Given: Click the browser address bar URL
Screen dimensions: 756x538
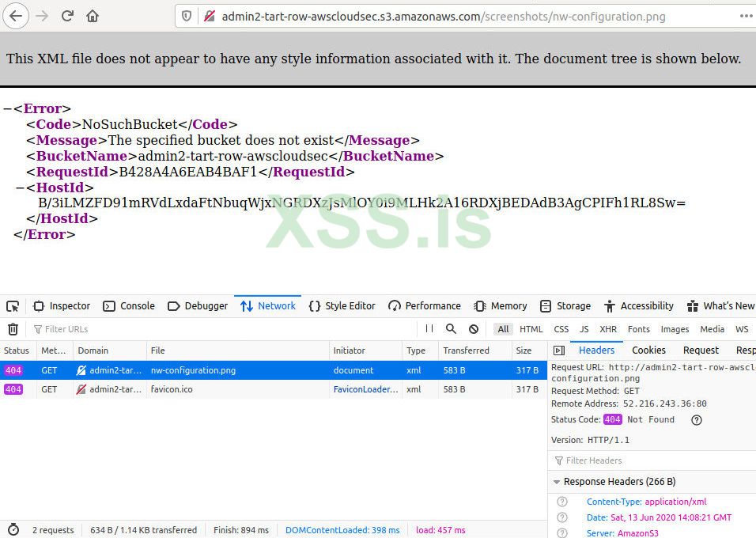Looking at the screenshot, I should tap(444, 17).
